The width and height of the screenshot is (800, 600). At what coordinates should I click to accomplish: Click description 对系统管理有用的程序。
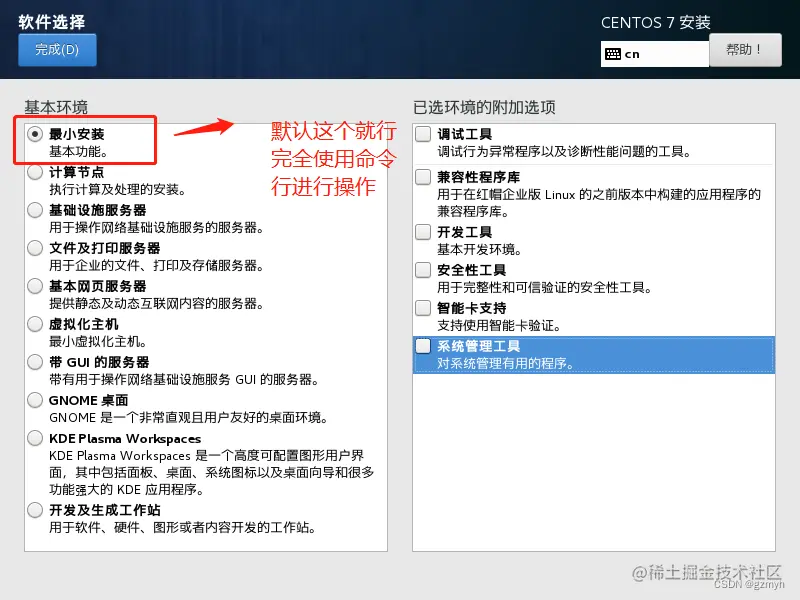tap(506, 363)
